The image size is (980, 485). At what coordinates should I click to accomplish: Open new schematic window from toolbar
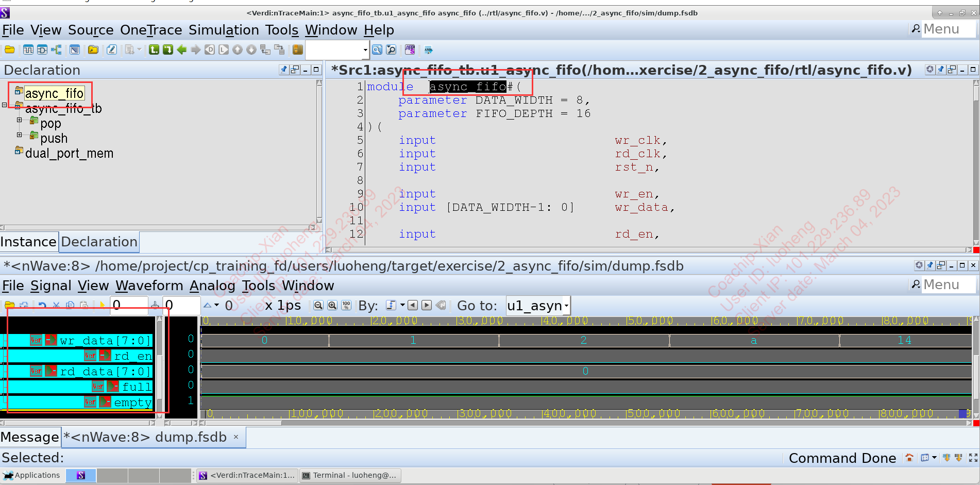[x=42, y=49]
